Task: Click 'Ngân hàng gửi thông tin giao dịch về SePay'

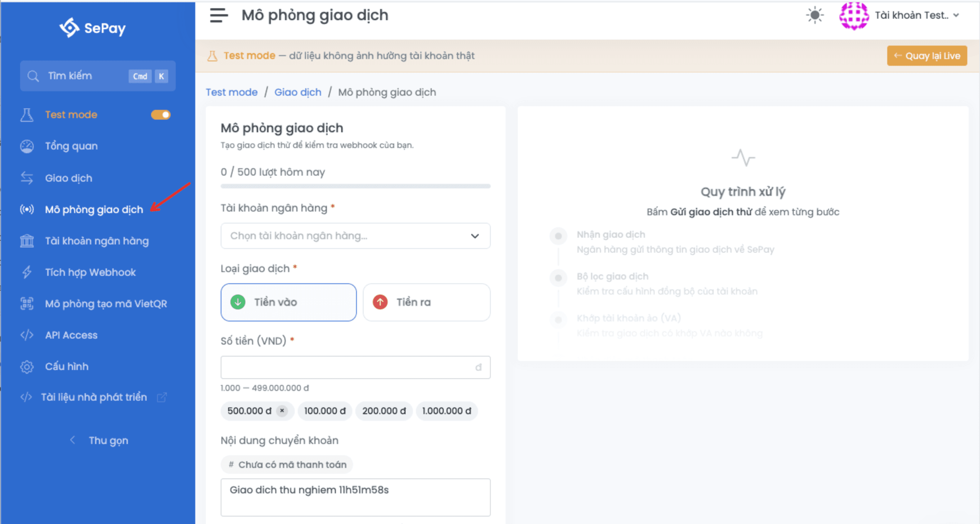Action: tap(675, 250)
